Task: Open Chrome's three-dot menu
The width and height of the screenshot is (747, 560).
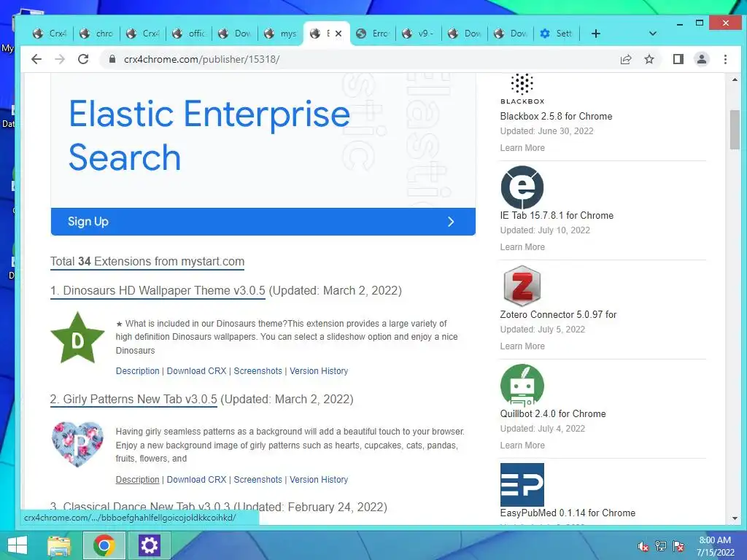Action: pos(725,59)
